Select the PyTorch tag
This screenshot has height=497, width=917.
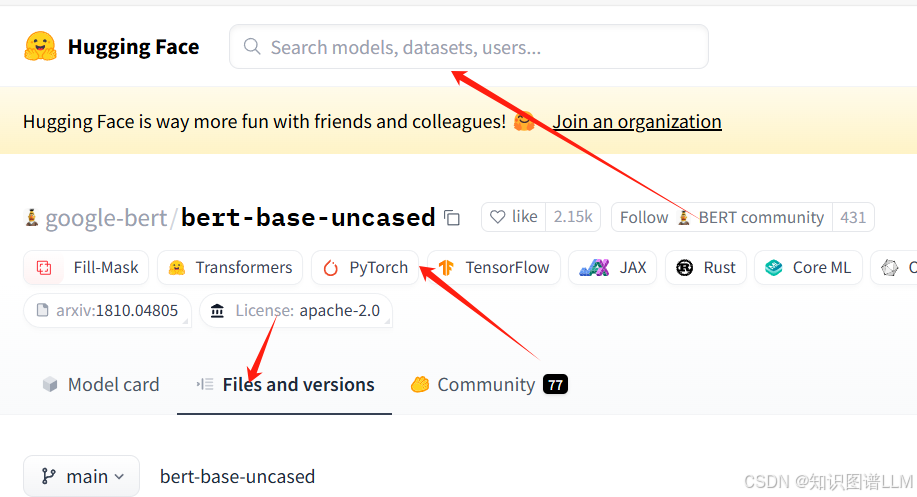coord(365,267)
